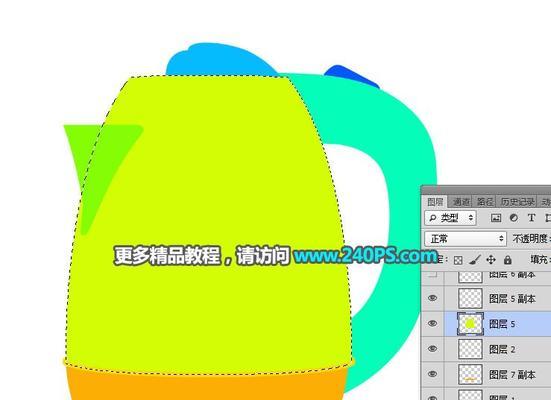This screenshot has width=551, height=400.
Task: Click the lock image pixels brush icon
Action: pos(474,260)
